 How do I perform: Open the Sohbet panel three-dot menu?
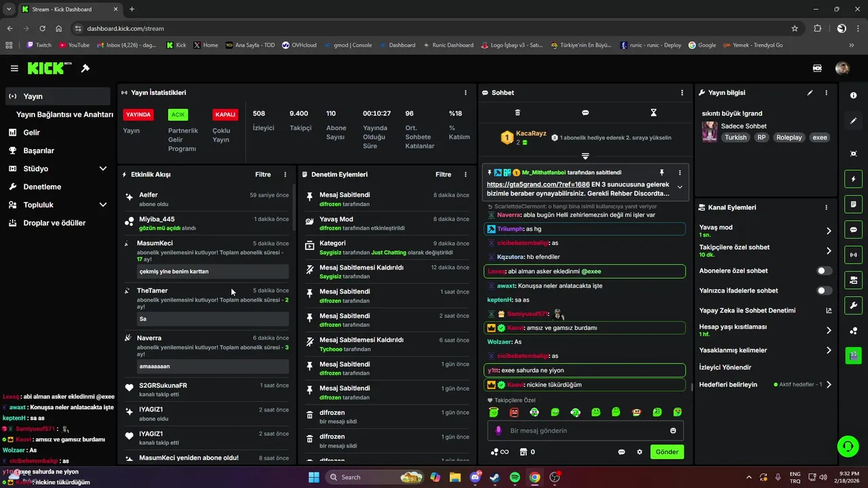682,93
